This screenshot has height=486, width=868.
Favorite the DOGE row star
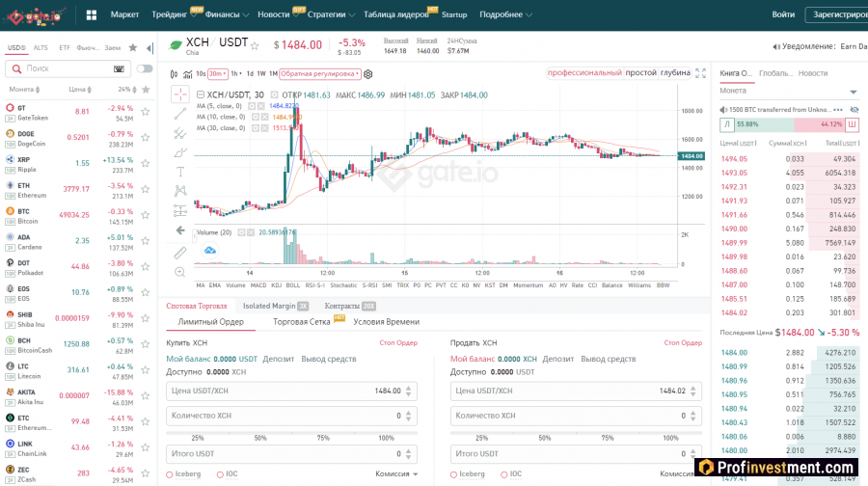point(145,137)
